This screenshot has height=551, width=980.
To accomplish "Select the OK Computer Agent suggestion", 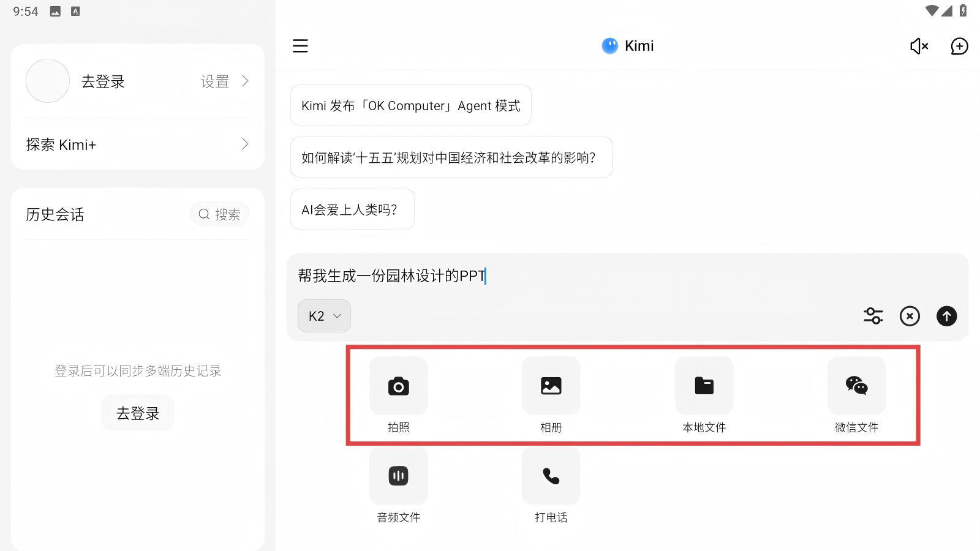I will coord(410,105).
